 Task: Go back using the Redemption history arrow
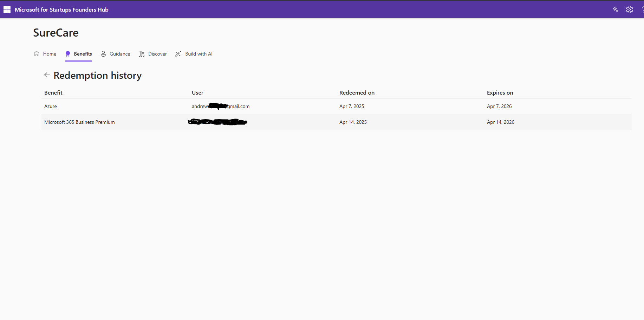pyautogui.click(x=47, y=75)
